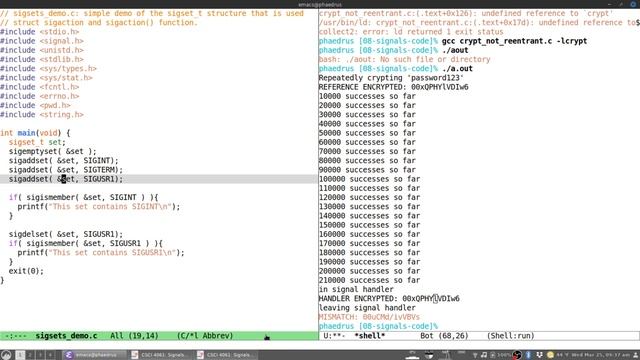
Task: Click the *shell* buffer name in mode line
Action: [x=370, y=336]
